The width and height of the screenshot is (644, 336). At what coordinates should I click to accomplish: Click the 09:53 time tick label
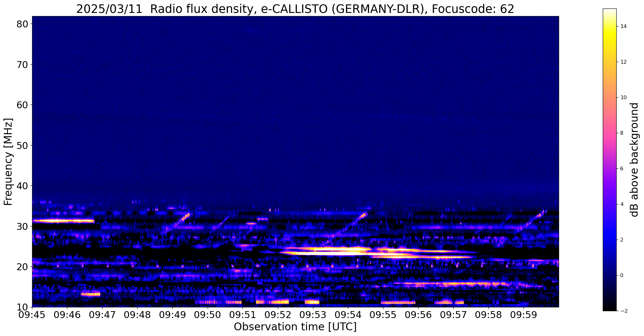pyautogui.click(x=313, y=315)
